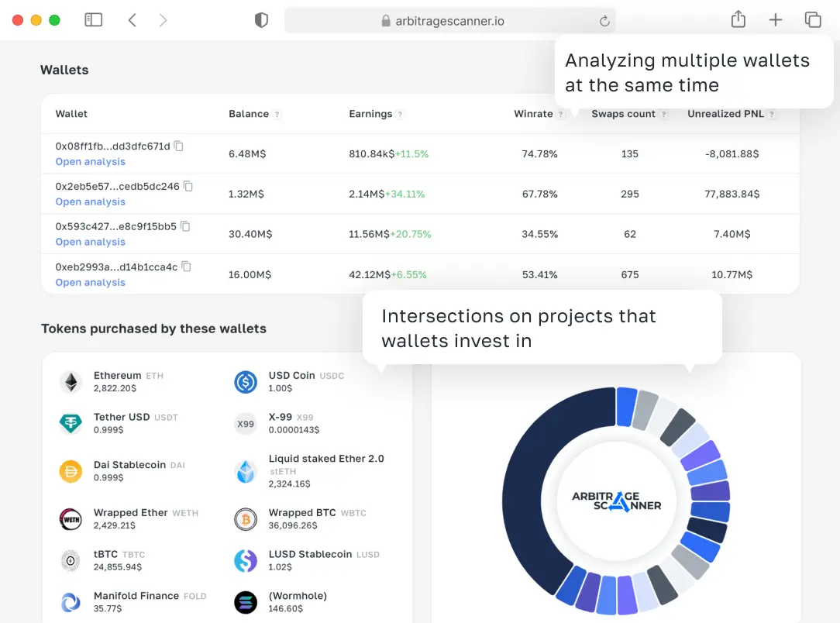Click the Balance column help icon
The height and width of the screenshot is (623, 840).
pos(277,115)
